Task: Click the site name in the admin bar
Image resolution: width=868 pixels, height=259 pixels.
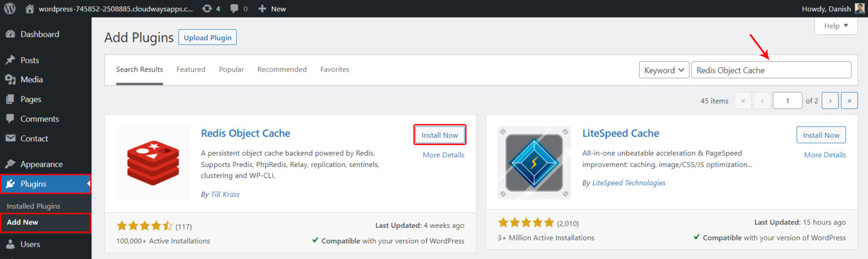Action: [x=115, y=8]
